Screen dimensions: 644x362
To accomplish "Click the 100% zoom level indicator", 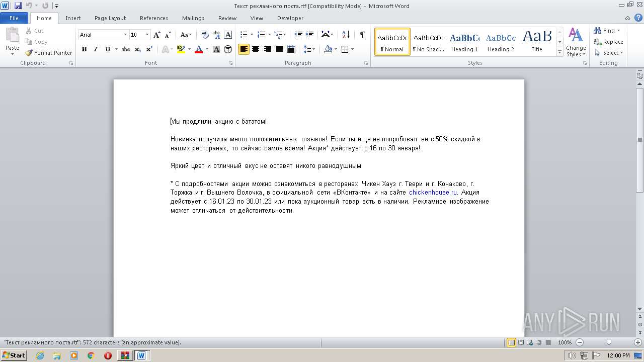I will (x=565, y=342).
